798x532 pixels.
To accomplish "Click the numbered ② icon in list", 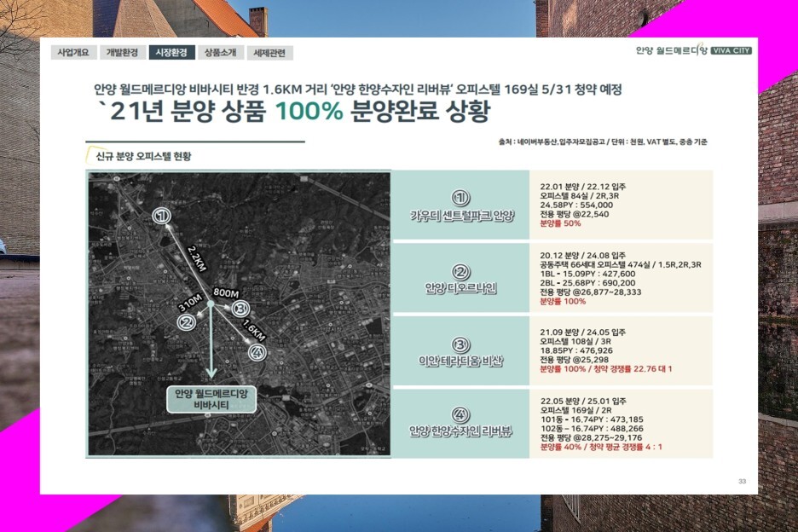I will pyautogui.click(x=460, y=272).
